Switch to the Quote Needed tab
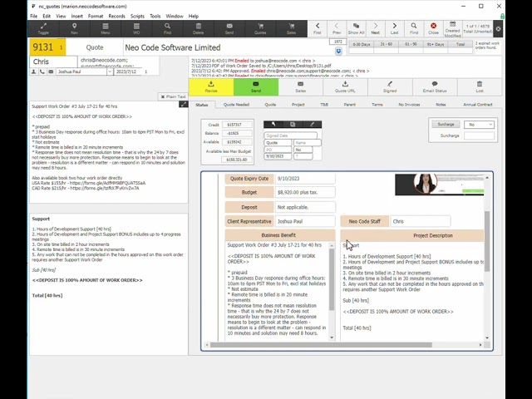 (x=236, y=105)
